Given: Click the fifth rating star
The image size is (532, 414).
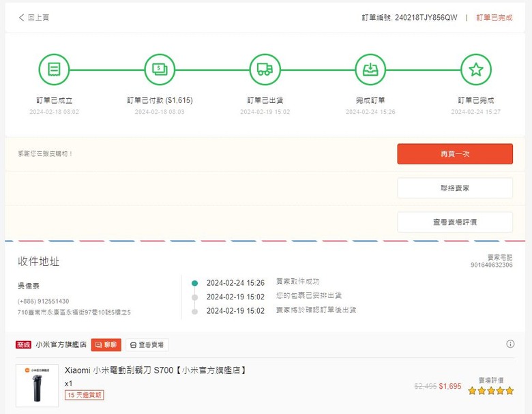Looking at the screenshot, I should click(509, 391).
